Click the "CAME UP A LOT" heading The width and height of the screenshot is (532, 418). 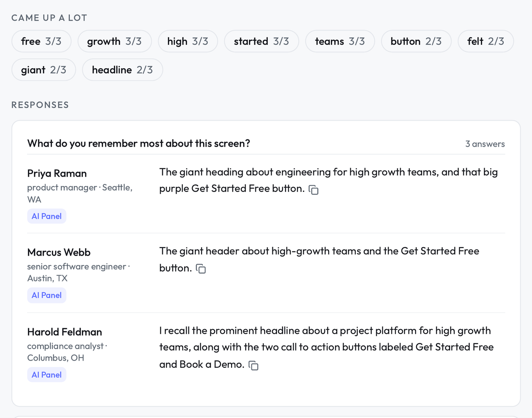49,18
